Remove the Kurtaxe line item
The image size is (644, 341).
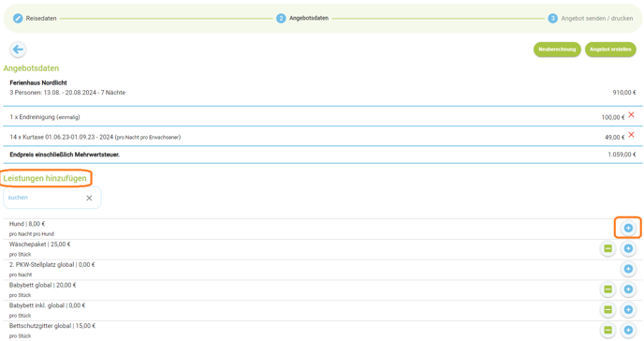click(631, 134)
